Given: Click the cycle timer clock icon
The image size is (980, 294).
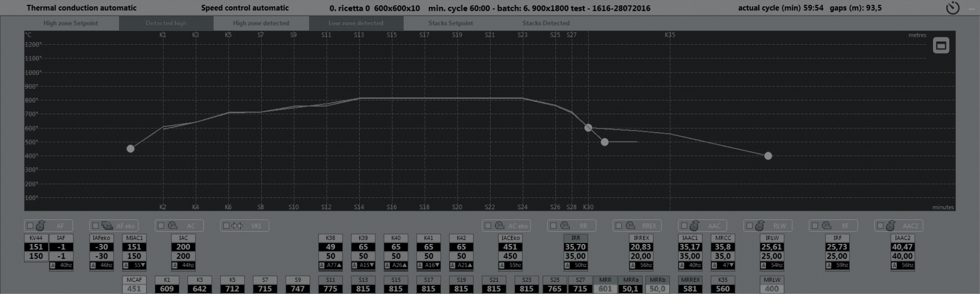Looking at the screenshot, I should 953,8.
